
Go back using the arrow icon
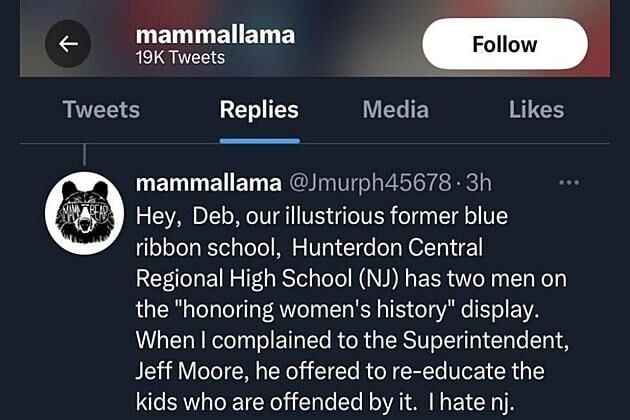tap(69, 44)
